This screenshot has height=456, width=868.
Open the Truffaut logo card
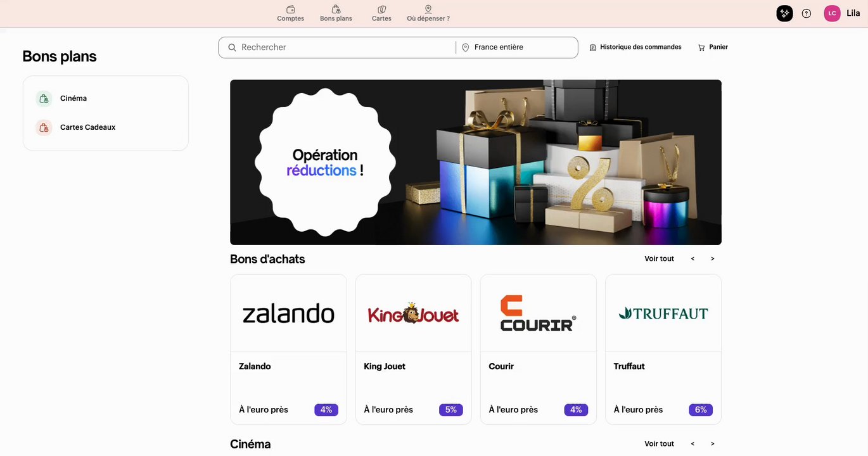pos(663,313)
